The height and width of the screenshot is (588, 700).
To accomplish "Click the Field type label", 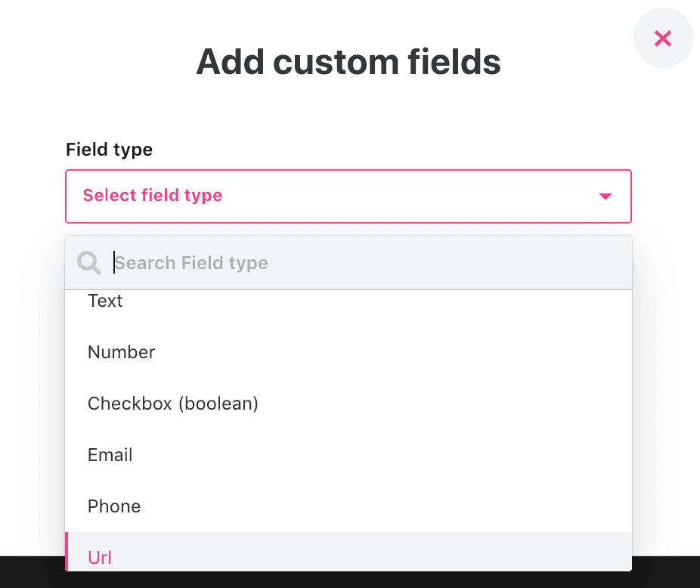I will click(110, 150).
